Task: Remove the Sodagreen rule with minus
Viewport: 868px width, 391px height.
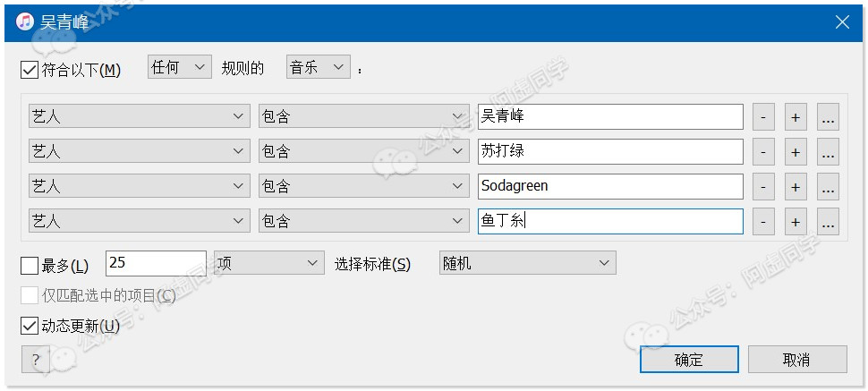Action: (763, 187)
